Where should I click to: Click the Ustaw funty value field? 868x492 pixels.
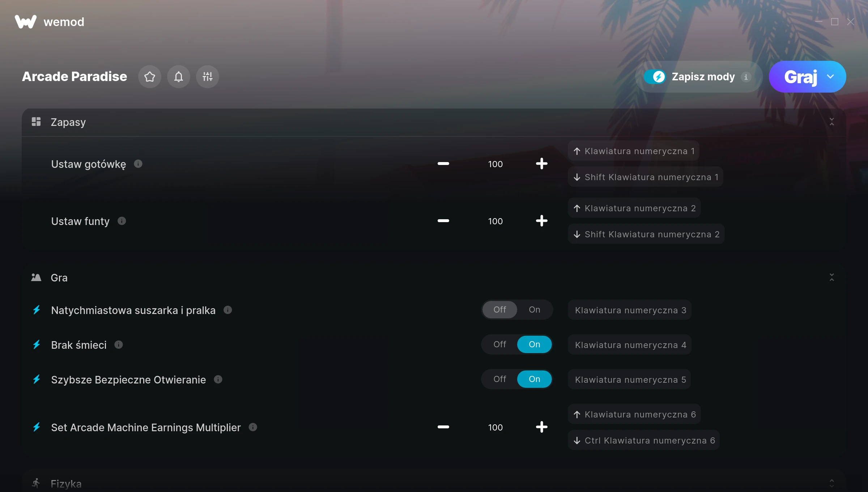click(x=495, y=221)
